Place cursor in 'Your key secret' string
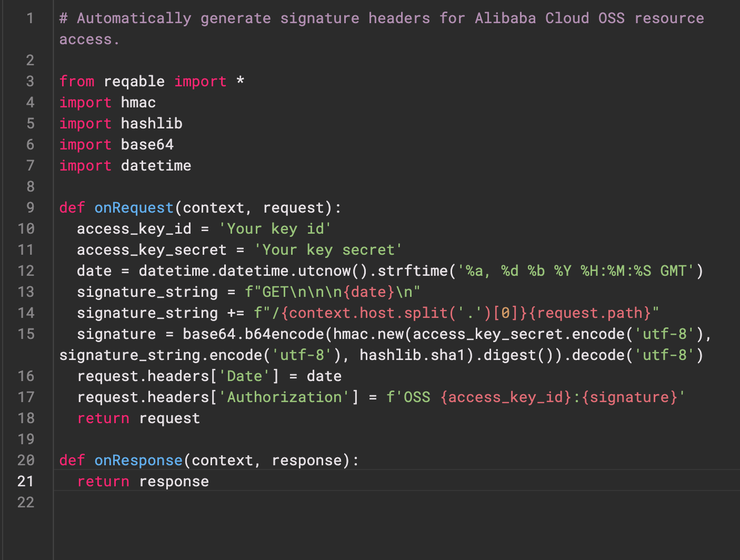 pos(328,250)
